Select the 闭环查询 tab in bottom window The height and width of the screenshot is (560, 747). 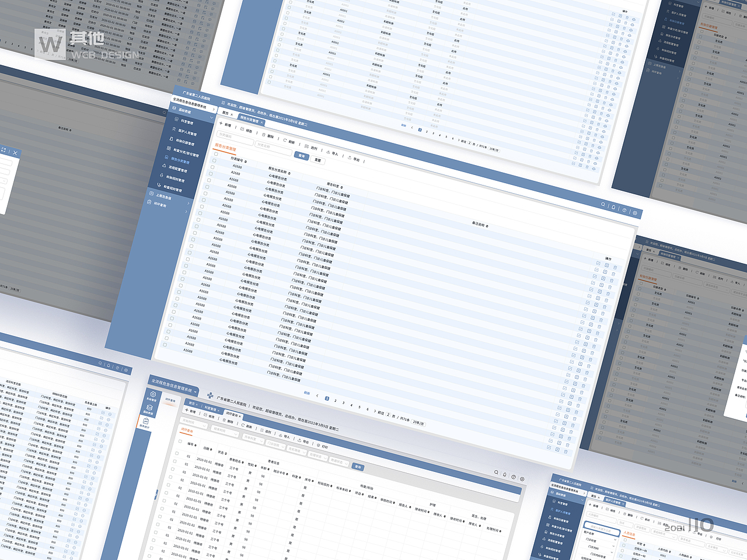(232, 415)
